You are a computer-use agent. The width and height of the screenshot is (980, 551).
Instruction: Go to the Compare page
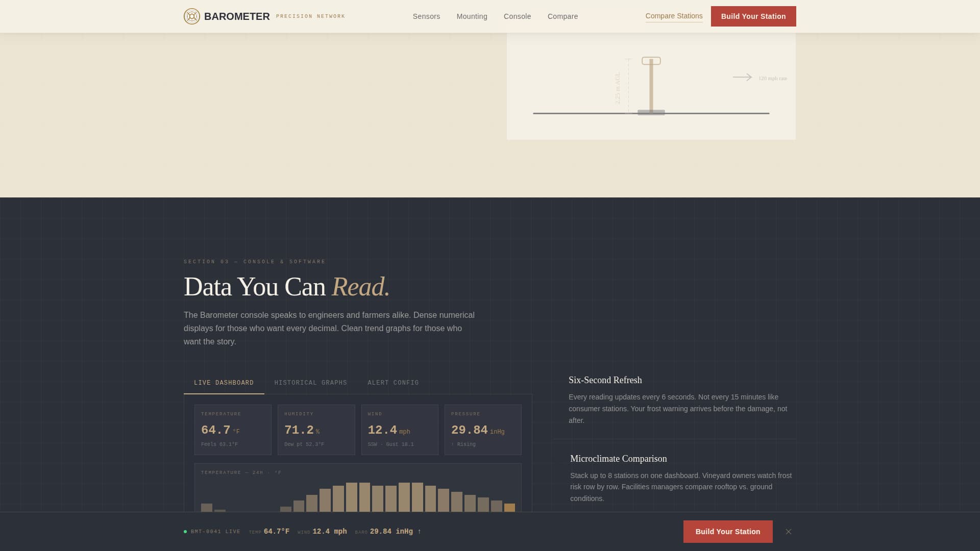point(562,16)
